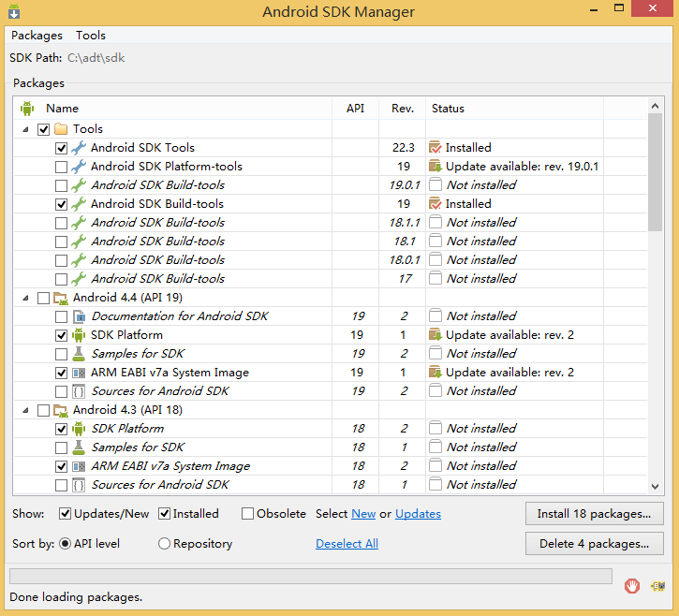
Task: Check the Android 4.3 (API 18) checkbox
Action: click(43, 410)
